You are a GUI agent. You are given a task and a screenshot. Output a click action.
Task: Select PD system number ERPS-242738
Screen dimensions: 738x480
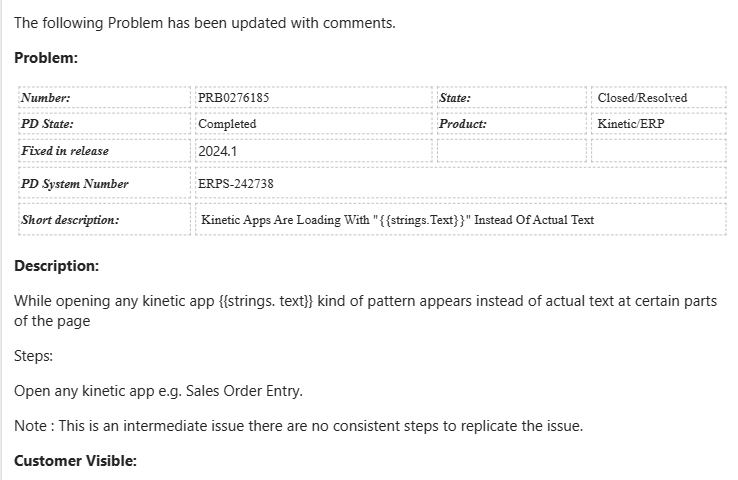point(236,184)
